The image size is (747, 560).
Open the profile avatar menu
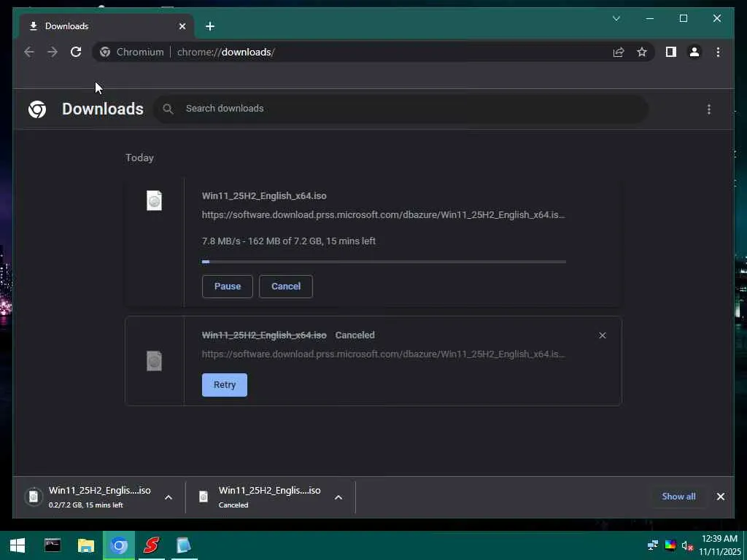(694, 52)
